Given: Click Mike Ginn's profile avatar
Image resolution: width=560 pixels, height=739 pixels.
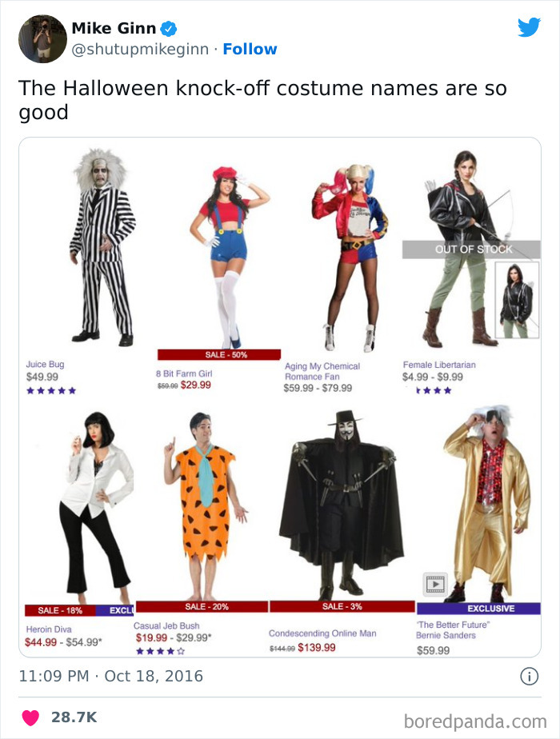Looking at the screenshot, I should point(42,38).
